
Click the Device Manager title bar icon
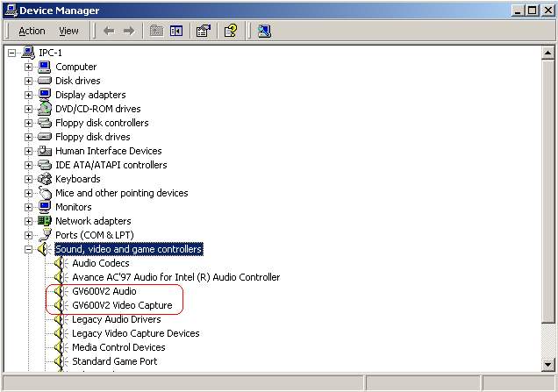point(11,10)
